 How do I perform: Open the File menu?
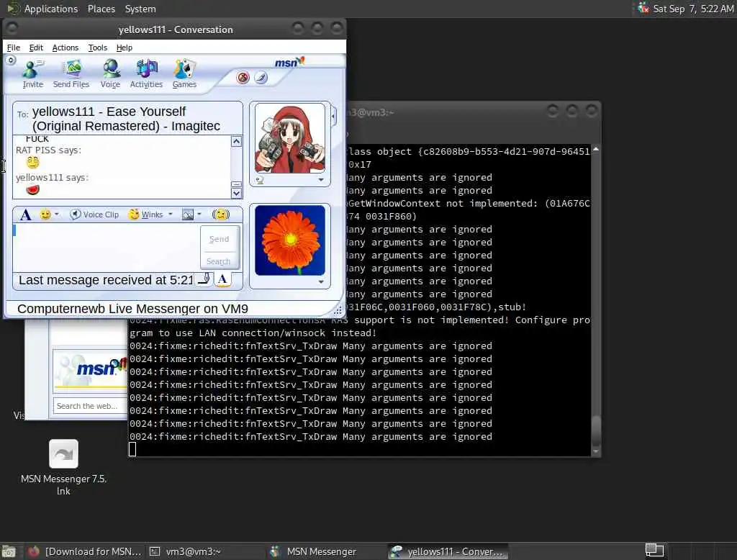(13, 48)
